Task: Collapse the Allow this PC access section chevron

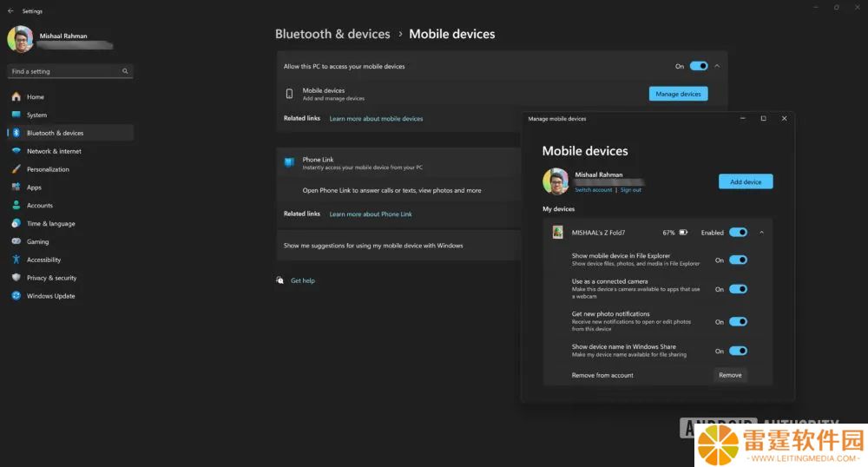Action: click(x=717, y=66)
